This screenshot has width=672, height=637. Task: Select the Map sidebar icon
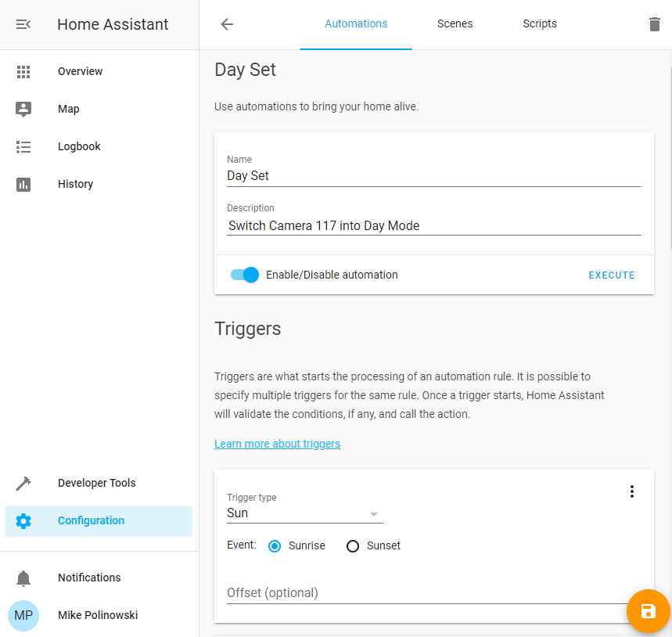[x=23, y=109]
